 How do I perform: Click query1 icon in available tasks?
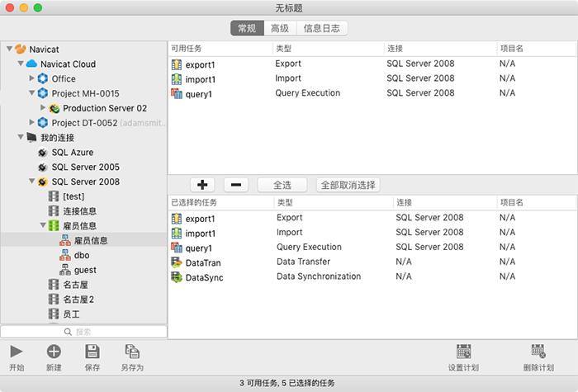[177, 93]
